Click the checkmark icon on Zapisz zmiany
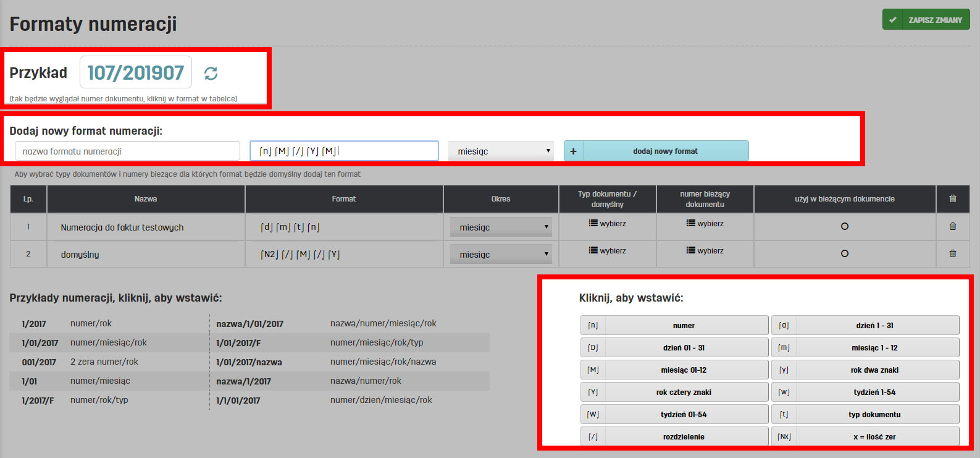Viewport: 980px width, 458px height. [x=892, y=20]
